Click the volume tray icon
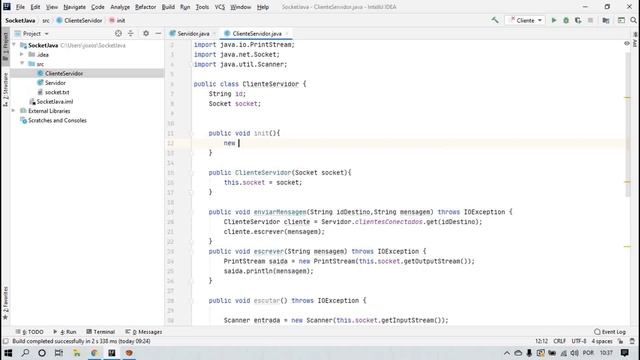The image size is (640, 360). pos(575,353)
